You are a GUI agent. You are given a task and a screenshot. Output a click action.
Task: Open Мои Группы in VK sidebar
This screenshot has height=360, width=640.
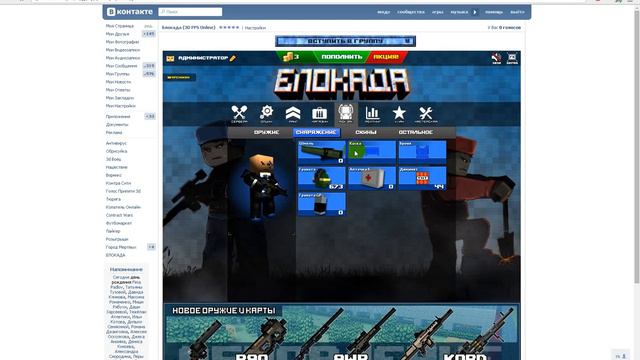click(118, 74)
